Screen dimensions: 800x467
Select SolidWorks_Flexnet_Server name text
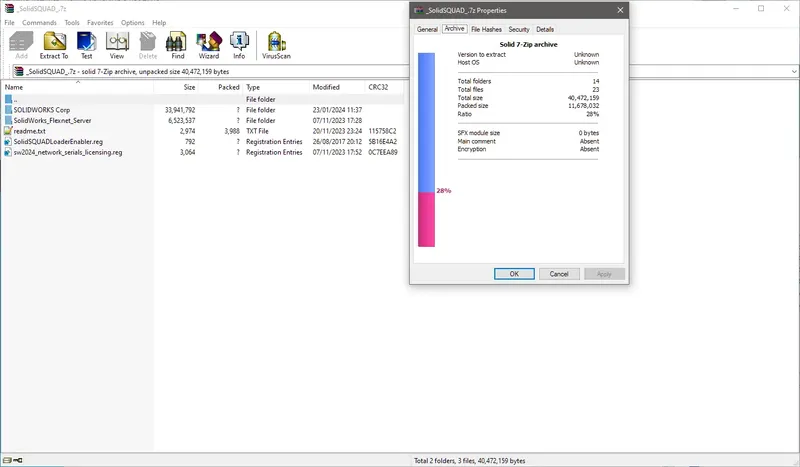pyautogui.click(x=53, y=120)
